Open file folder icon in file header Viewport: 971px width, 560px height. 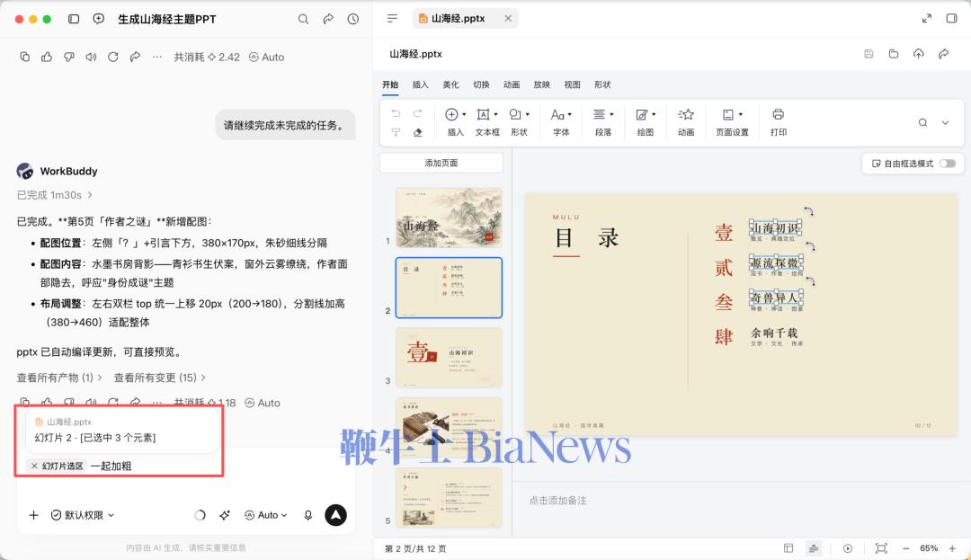894,54
